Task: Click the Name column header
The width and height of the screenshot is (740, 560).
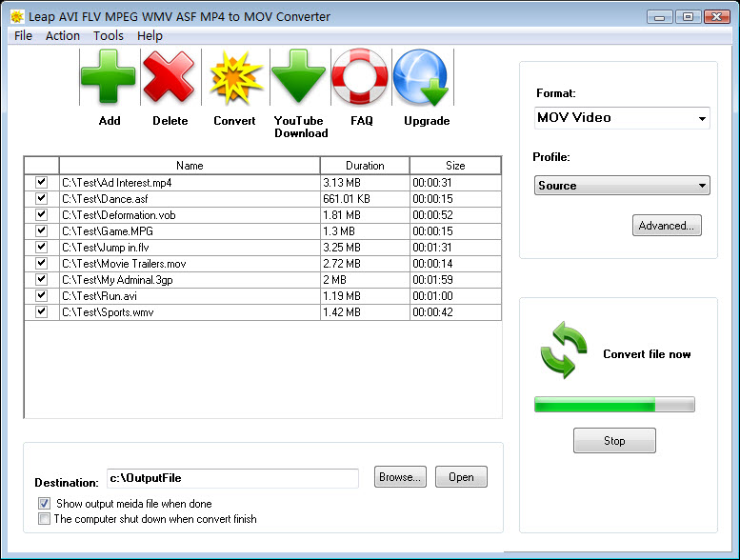Action: pos(190,166)
